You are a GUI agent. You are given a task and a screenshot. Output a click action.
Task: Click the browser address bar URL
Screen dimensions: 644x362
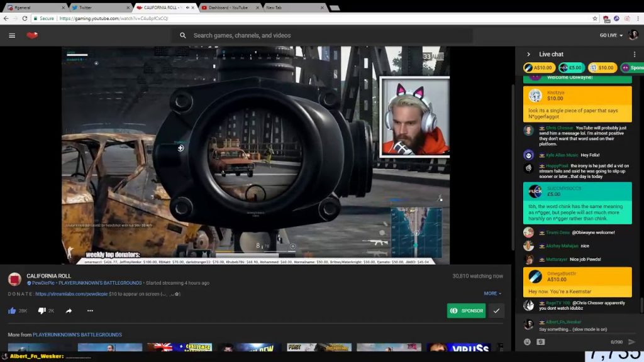[114, 18]
